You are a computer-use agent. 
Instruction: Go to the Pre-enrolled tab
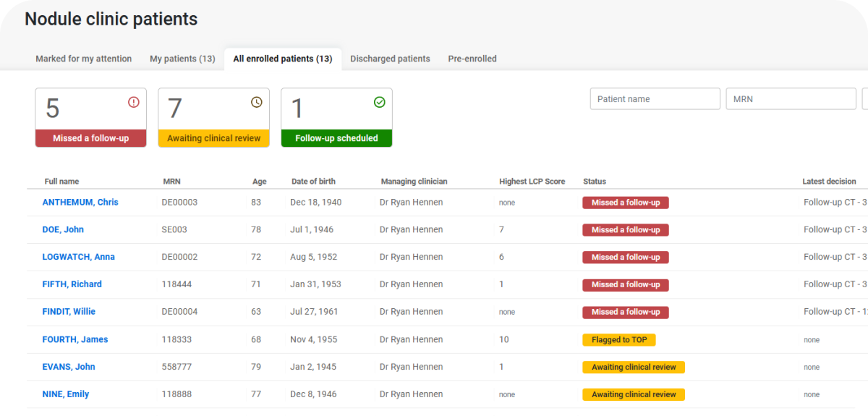(x=472, y=59)
